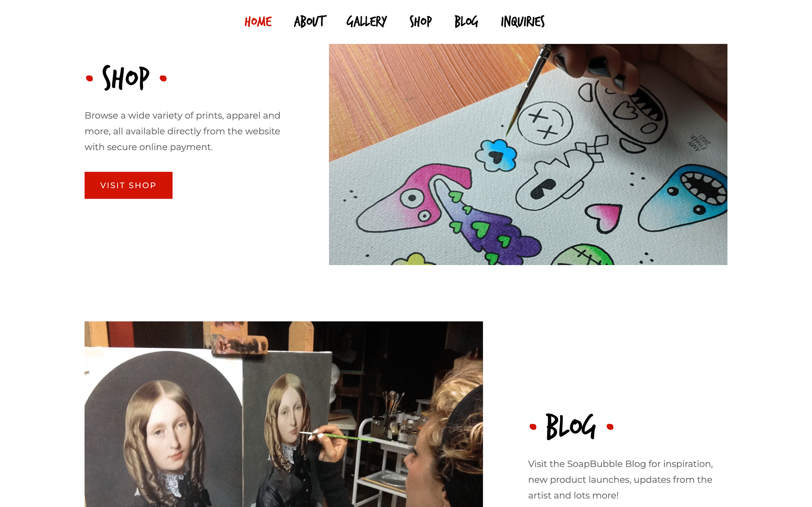The width and height of the screenshot is (812, 507).
Task: Open Blog from the top navigation
Action: (466, 21)
